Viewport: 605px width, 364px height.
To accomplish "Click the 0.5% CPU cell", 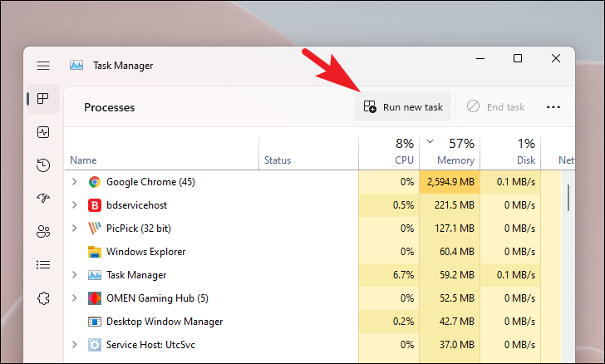I will (389, 205).
